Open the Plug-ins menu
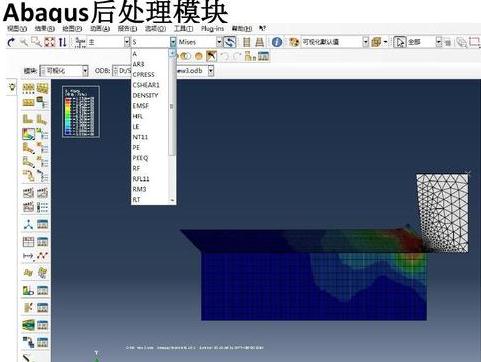This screenshot has height=362, width=481. 212,29
